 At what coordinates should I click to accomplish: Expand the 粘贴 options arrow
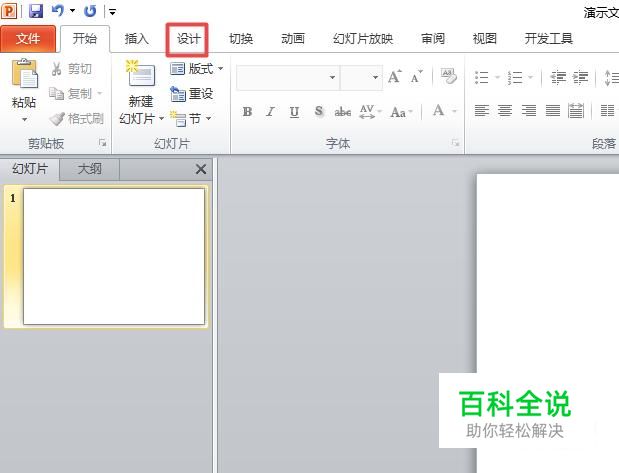(x=24, y=119)
